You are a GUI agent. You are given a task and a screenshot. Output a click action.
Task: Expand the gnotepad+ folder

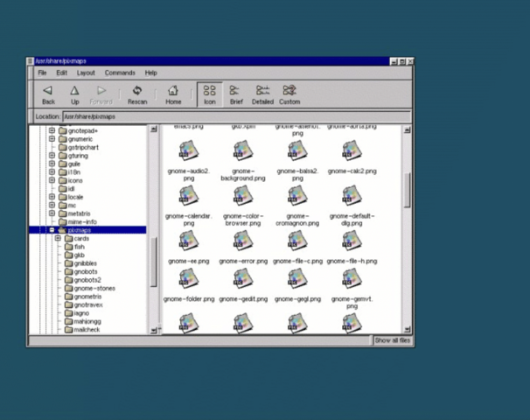[52, 130]
